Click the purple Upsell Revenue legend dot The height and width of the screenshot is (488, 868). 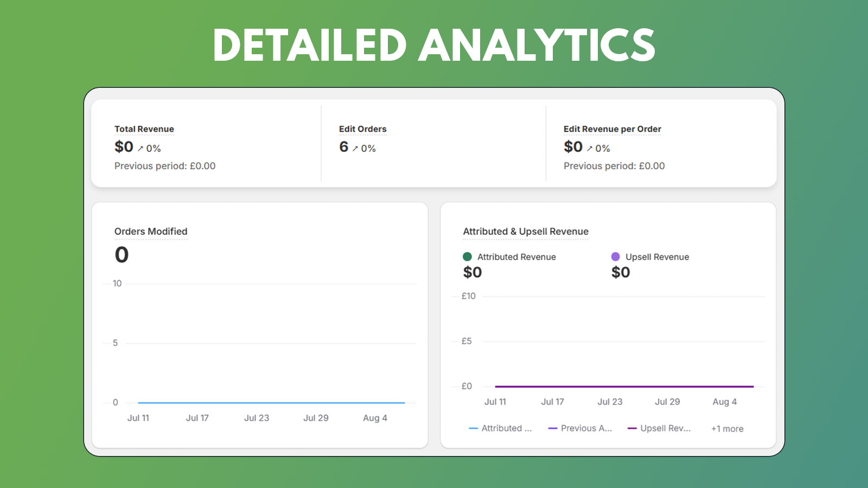(615, 256)
